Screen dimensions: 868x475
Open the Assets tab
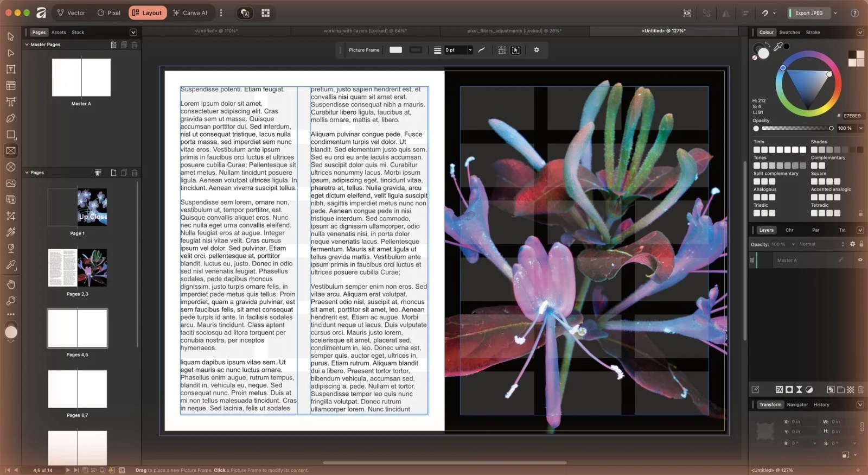coord(59,33)
